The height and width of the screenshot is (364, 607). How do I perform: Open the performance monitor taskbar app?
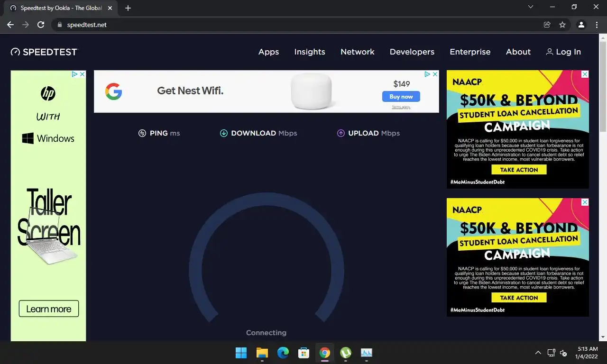click(367, 353)
